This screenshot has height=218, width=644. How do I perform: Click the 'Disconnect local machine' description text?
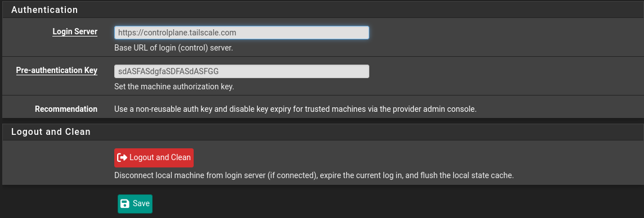tap(314, 175)
